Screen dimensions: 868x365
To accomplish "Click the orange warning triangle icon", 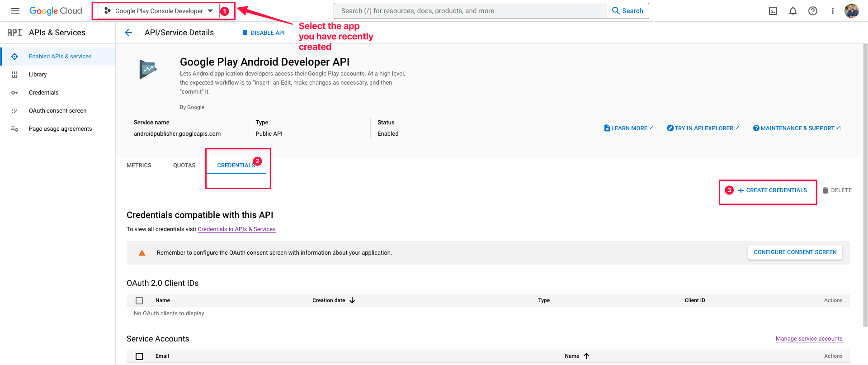I will point(142,253).
